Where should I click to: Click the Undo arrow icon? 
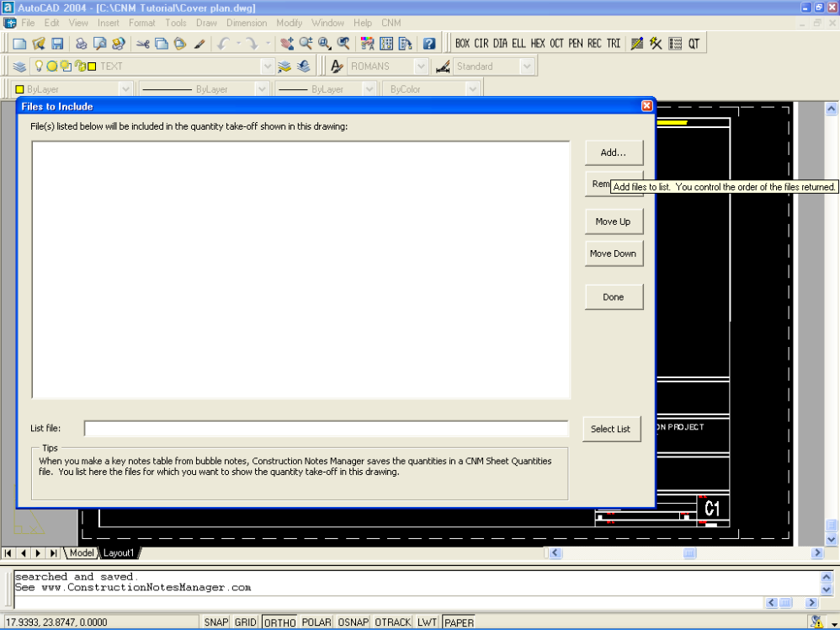(224, 44)
